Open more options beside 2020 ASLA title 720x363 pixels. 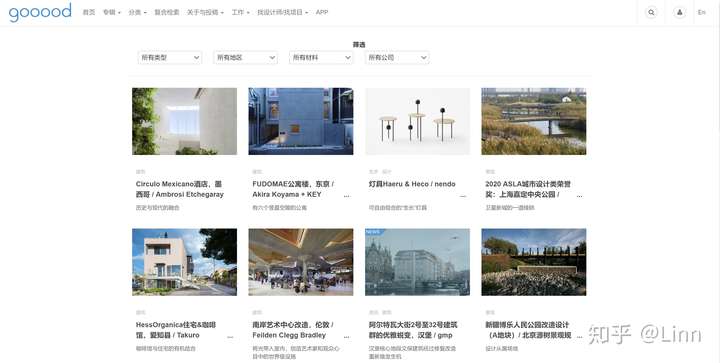click(x=579, y=196)
